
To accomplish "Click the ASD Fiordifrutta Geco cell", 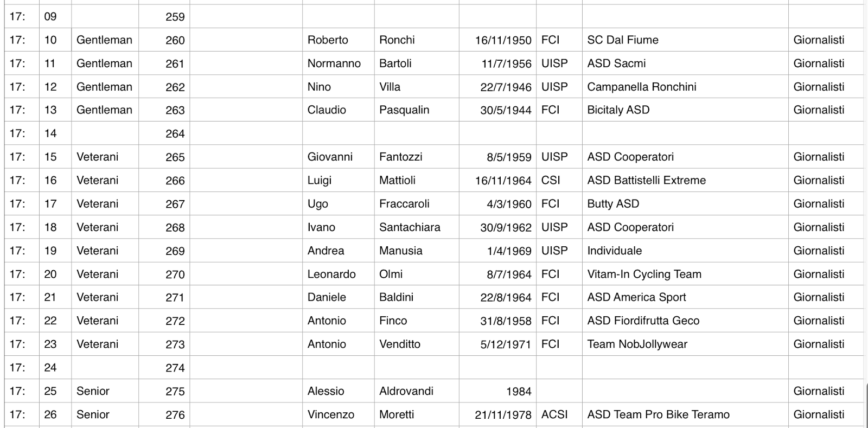I will point(685,320).
